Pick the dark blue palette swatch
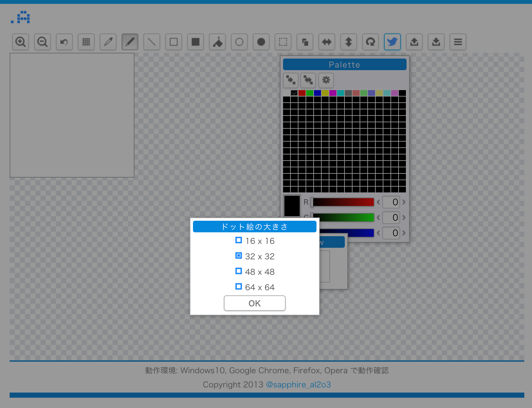This screenshot has height=408, width=532. coord(317,93)
